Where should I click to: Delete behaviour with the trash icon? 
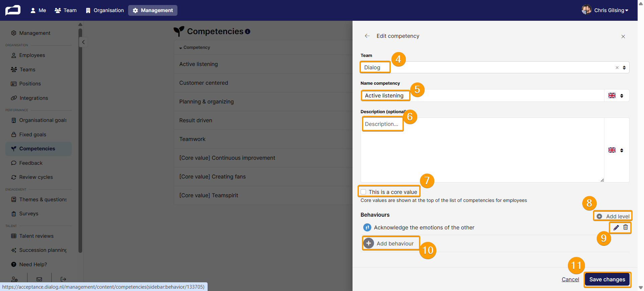click(626, 227)
